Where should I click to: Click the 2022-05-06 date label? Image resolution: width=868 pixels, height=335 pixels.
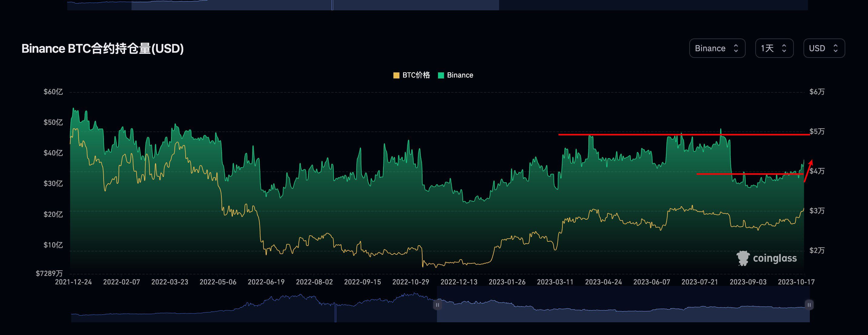pos(218,282)
